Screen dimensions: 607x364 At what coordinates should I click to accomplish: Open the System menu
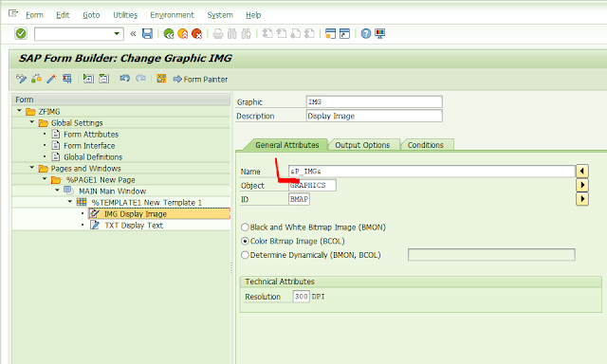[x=220, y=15]
